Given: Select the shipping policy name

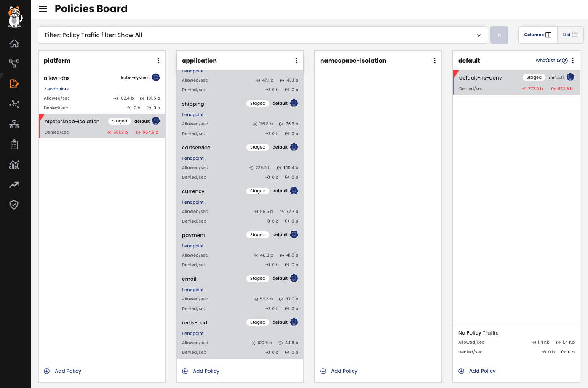Looking at the screenshot, I should pyautogui.click(x=193, y=104).
